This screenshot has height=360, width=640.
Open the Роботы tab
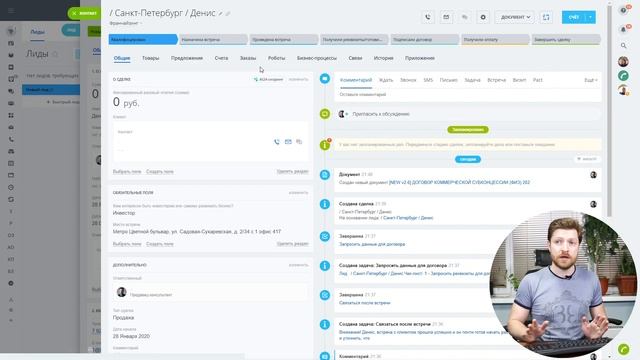click(276, 58)
